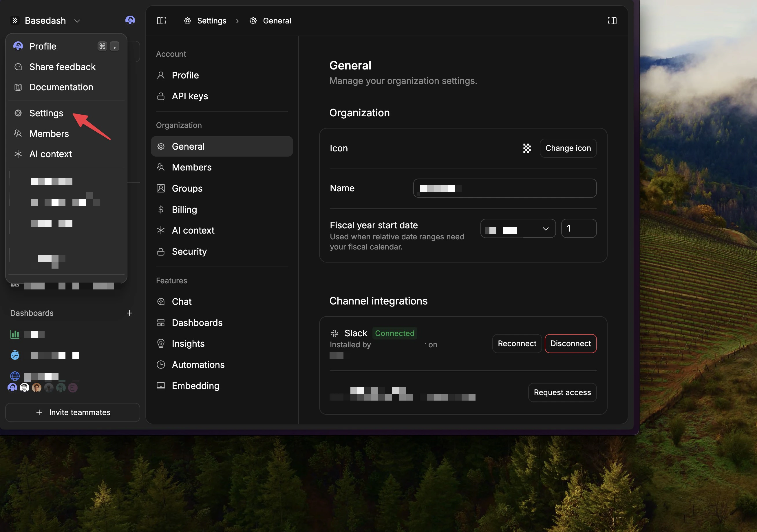Select Documentation from the workspace menu

61,87
